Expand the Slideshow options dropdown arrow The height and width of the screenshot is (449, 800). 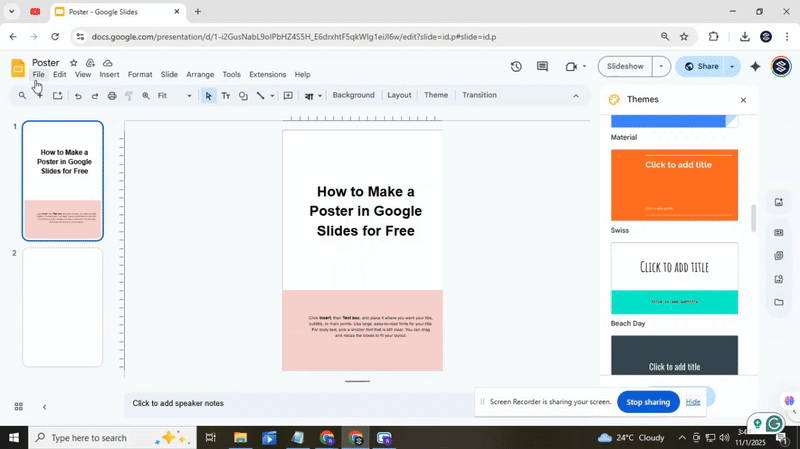[660, 67]
